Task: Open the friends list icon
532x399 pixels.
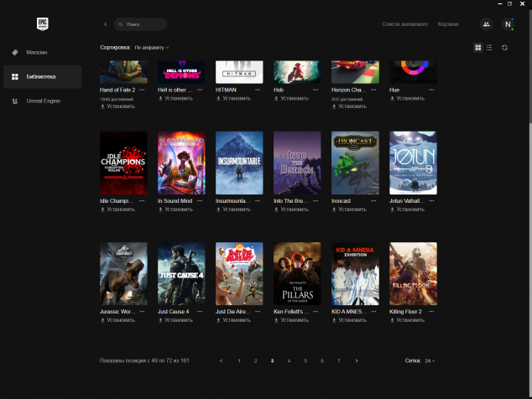Action: coord(486,24)
